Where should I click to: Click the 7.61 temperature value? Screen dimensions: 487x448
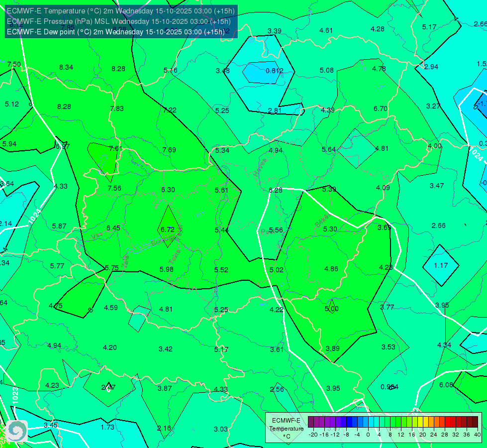[115, 149]
